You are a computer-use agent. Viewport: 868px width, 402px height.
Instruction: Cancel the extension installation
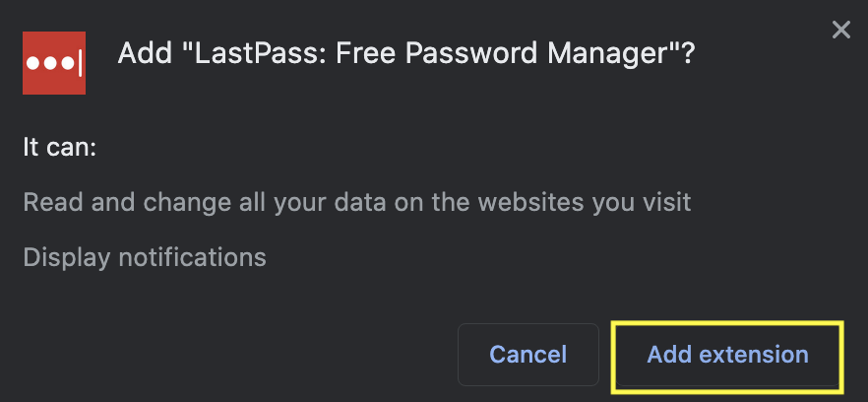coord(528,355)
